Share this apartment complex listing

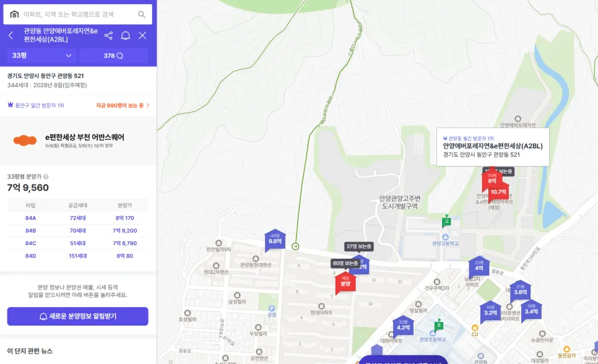tap(108, 35)
